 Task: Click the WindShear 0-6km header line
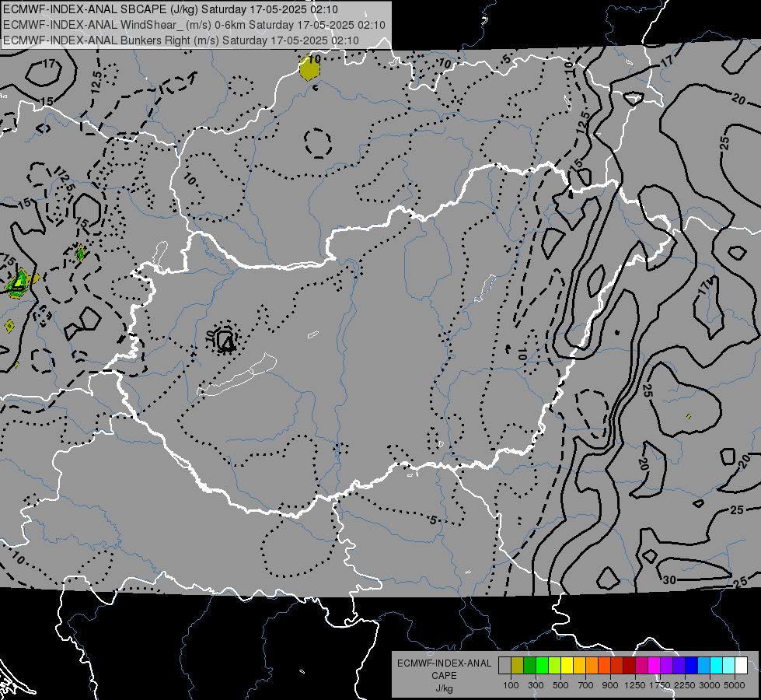point(194,25)
